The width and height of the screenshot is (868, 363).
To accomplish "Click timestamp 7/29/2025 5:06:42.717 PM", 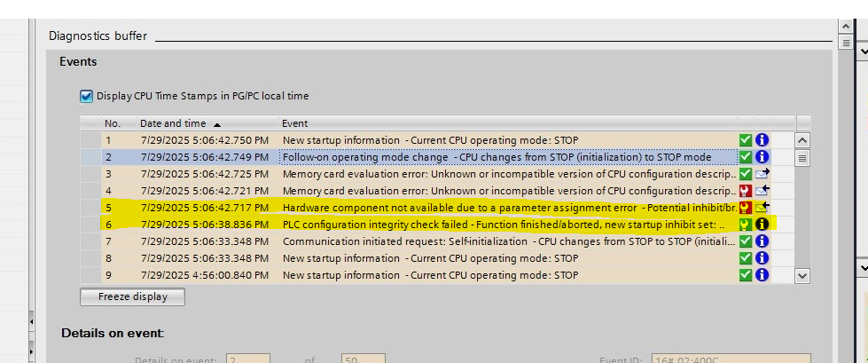I will pyautogui.click(x=204, y=208).
